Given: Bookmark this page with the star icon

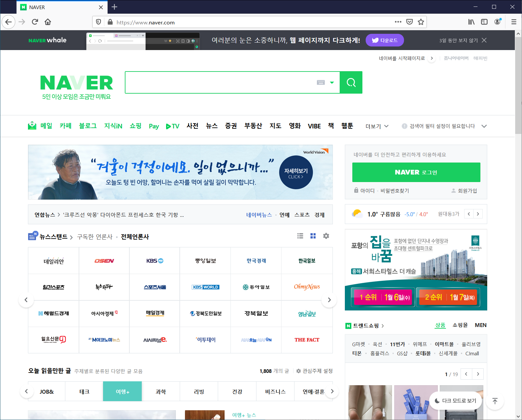Looking at the screenshot, I should click(x=421, y=22).
